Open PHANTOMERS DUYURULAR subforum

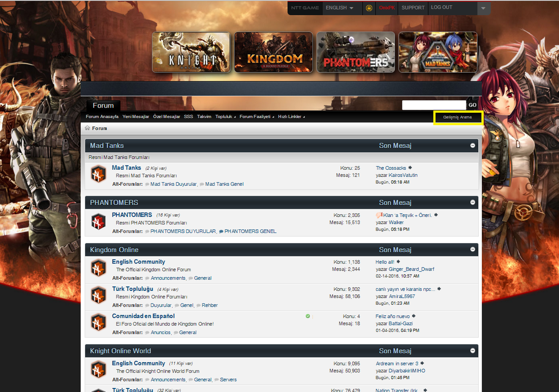coord(183,231)
